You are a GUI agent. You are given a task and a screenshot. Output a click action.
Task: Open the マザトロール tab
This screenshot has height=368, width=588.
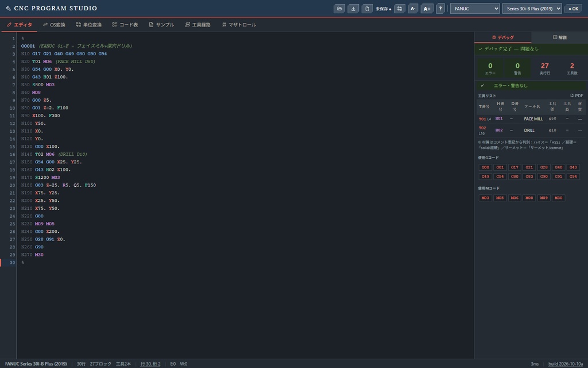click(238, 25)
